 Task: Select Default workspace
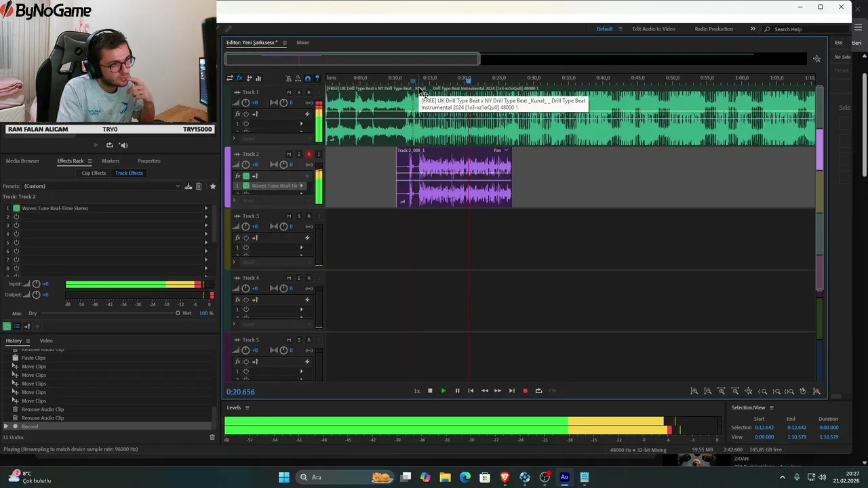tap(604, 29)
